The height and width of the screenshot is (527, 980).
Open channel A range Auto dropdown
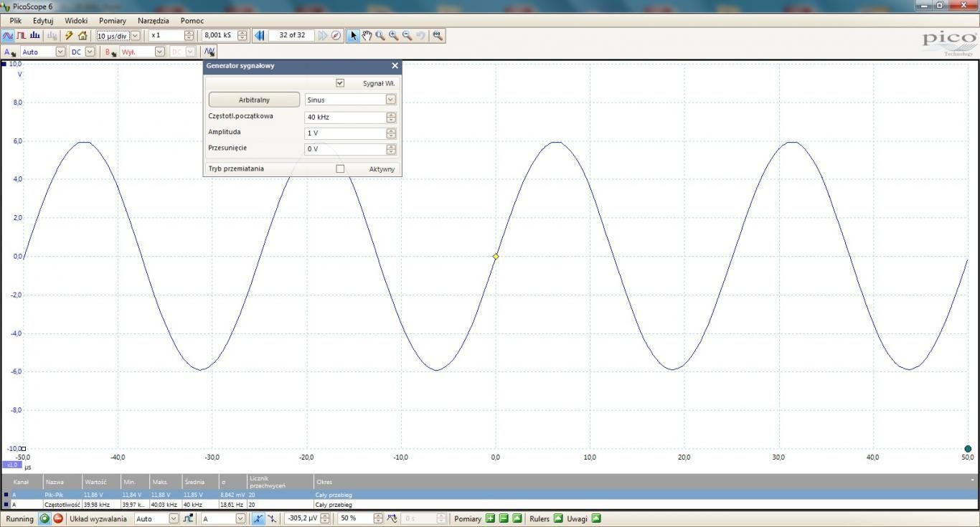coord(60,52)
